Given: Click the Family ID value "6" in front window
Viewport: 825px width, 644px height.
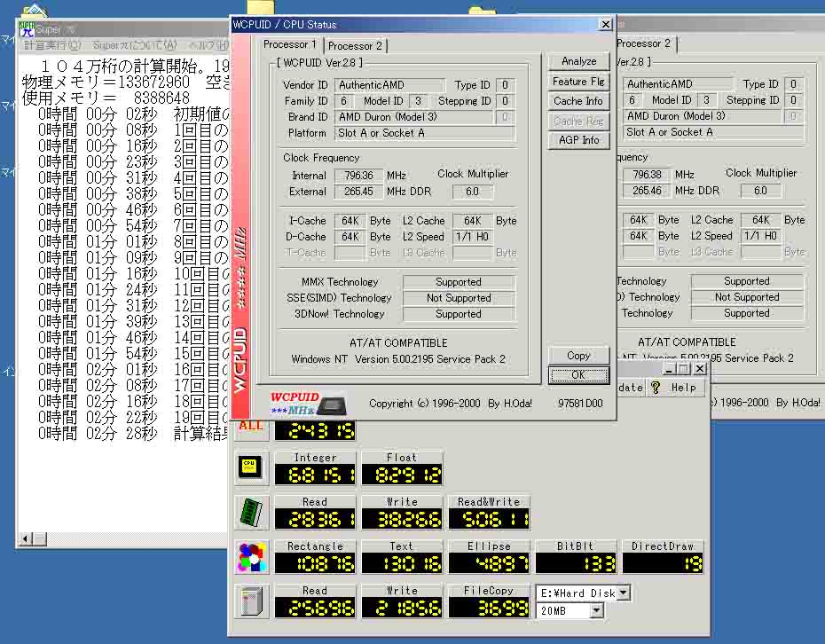Looking at the screenshot, I should [343, 101].
